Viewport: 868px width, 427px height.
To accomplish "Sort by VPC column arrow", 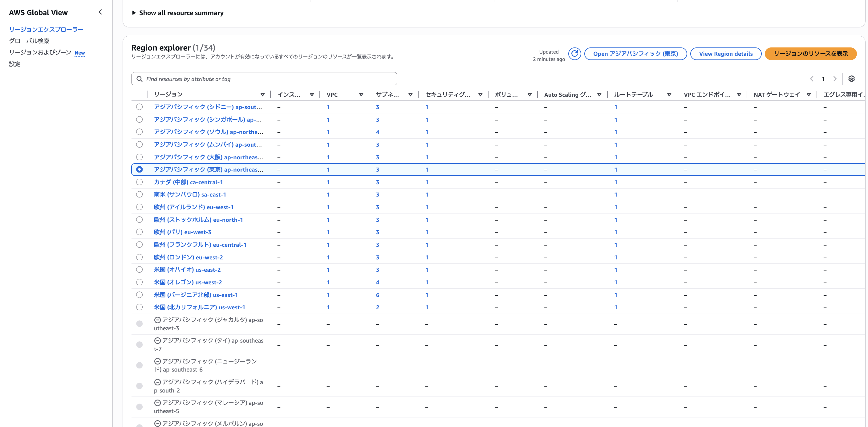I will coord(361,95).
